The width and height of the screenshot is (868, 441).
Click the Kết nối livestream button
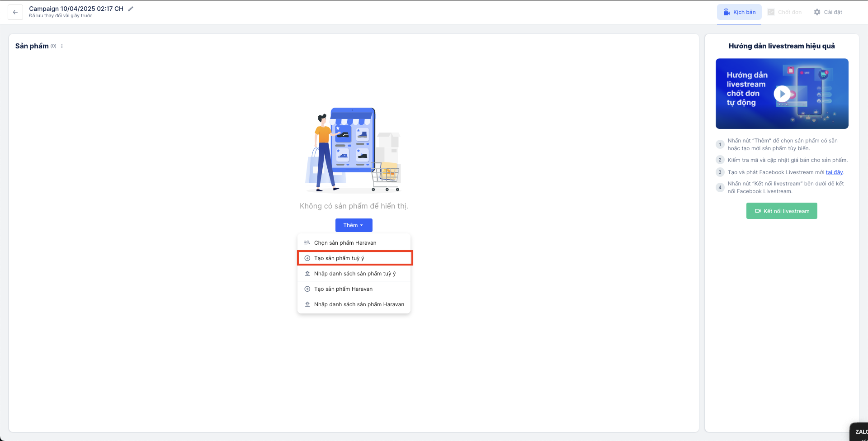click(x=782, y=211)
